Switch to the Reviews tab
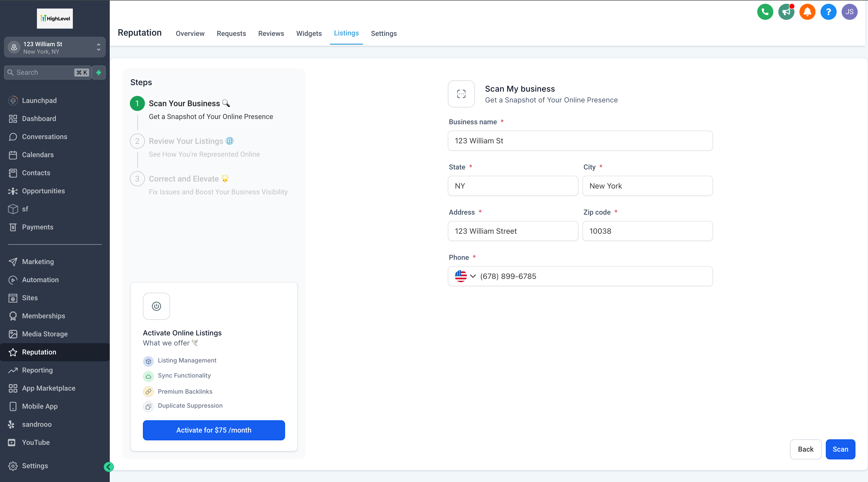Viewport: 868px width, 482px height. click(x=271, y=33)
